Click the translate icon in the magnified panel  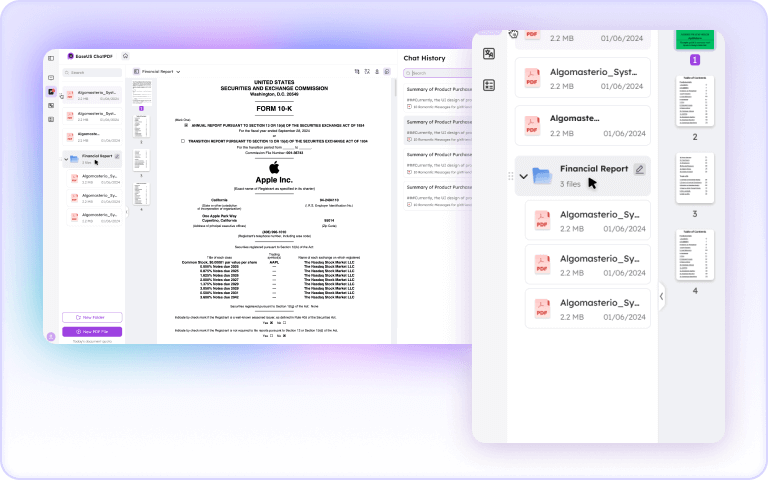pyautogui.click(x=489, y=54)
